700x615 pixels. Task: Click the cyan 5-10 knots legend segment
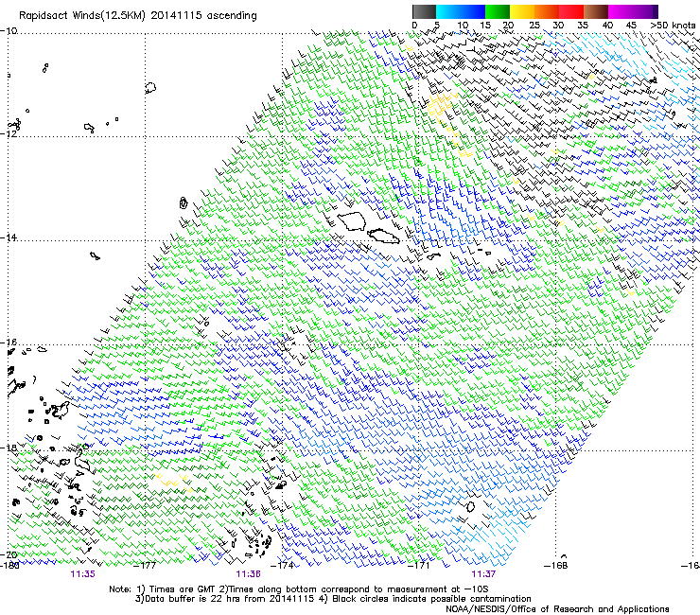click(x=448, y=11)
